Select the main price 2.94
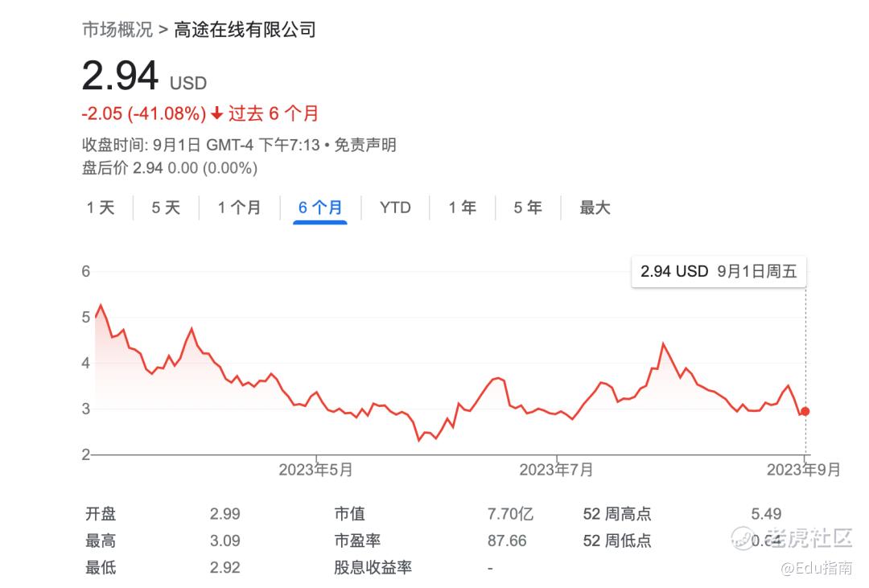869x588 pixels. pyautogui.click(x=120, y=76)
